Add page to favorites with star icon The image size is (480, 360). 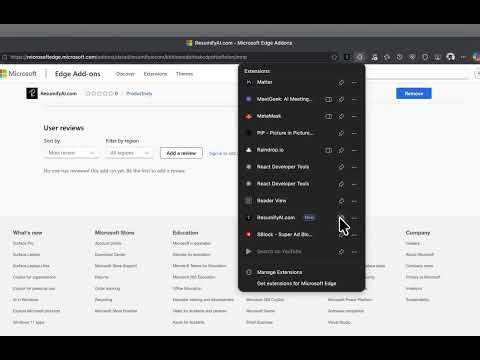pos(334,57)
